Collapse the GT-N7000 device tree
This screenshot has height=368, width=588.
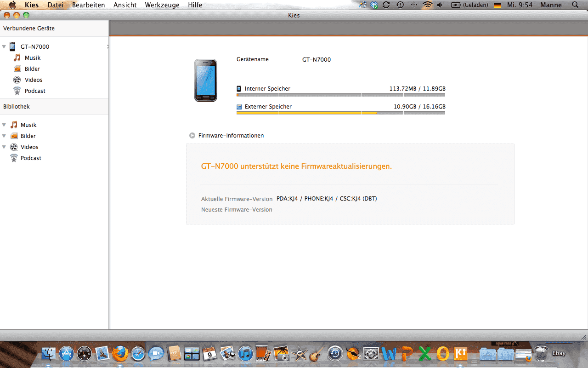pyautogui.click(x=4, y=46)
